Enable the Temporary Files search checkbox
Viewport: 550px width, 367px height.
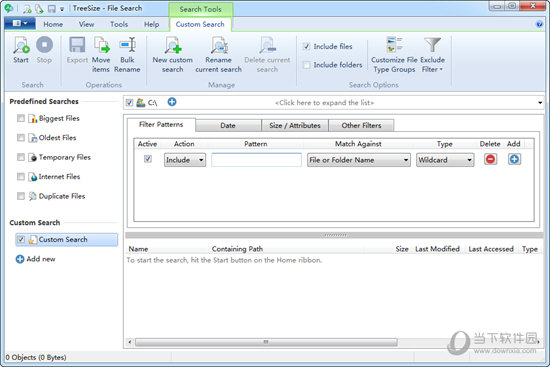tap(21, 157)
